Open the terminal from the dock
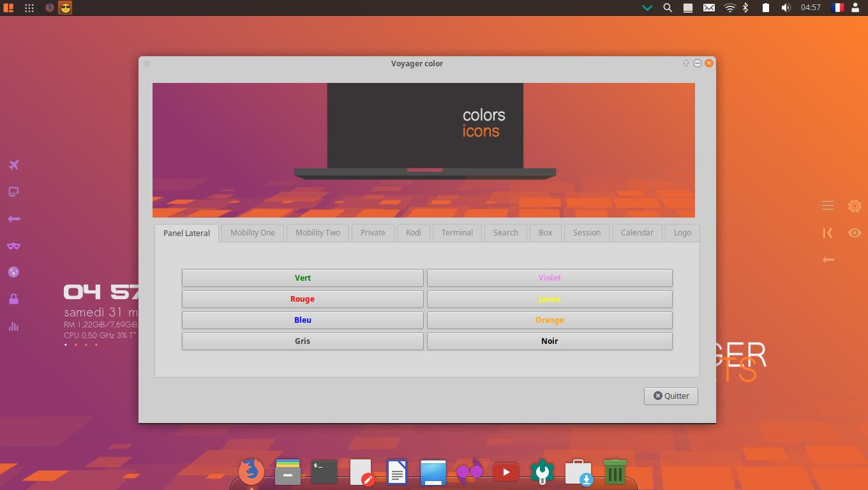 (x=324, y=472)
